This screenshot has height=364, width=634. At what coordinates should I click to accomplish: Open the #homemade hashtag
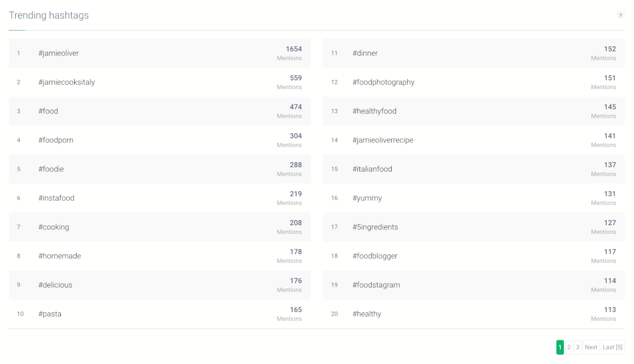click(x=60, y=256)
